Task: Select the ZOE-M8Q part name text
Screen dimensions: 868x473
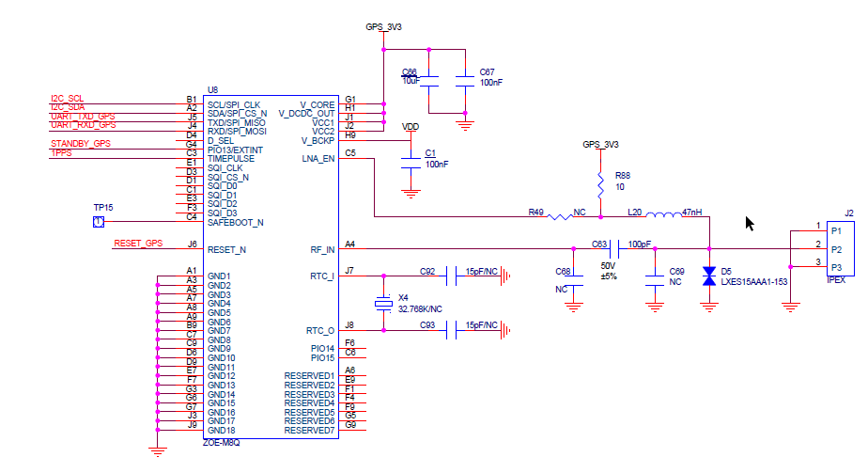Action: [x=222, y=442]
